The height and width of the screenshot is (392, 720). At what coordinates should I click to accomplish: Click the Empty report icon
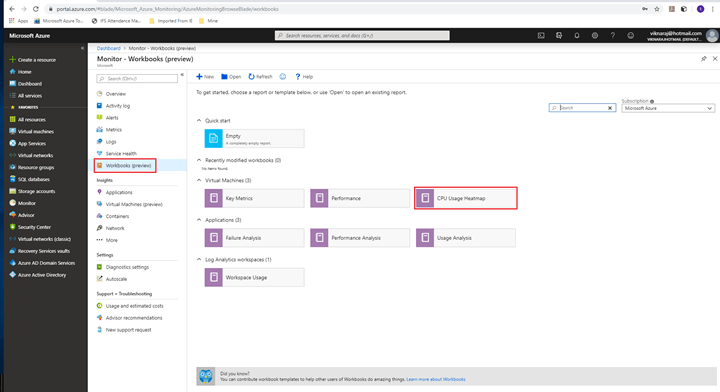point(214,139)
